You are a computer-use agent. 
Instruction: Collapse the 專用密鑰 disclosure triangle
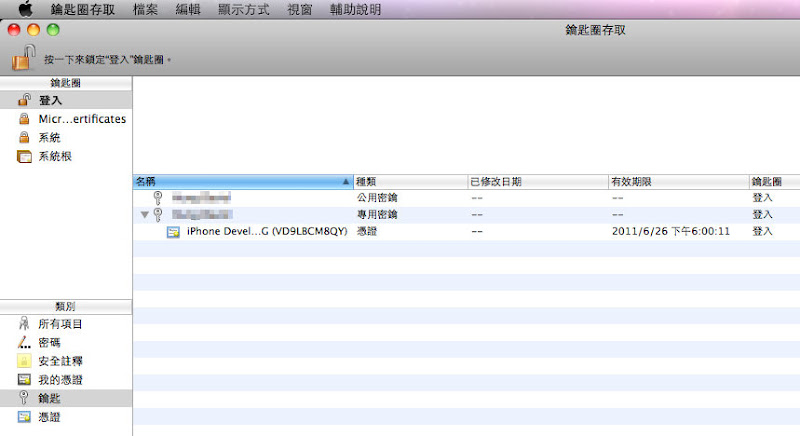pos(145,215)
